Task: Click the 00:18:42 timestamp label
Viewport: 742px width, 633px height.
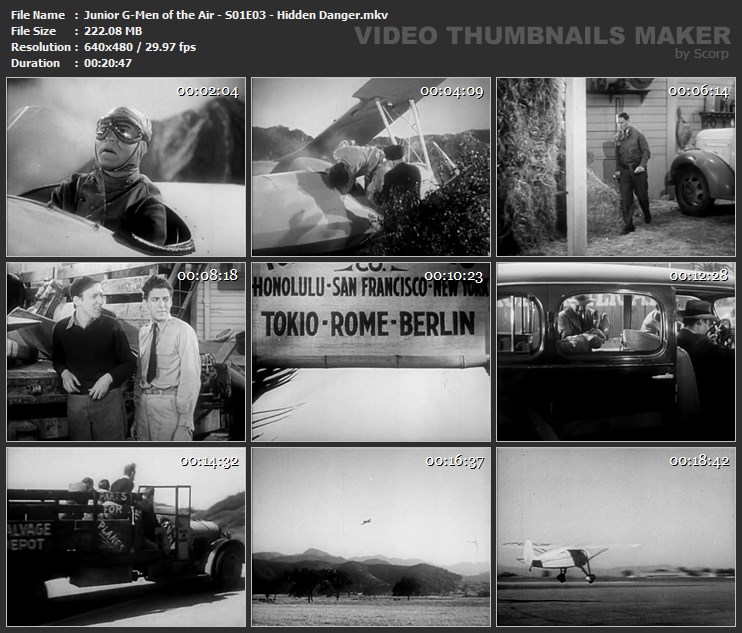Action: tap(699, 461)
